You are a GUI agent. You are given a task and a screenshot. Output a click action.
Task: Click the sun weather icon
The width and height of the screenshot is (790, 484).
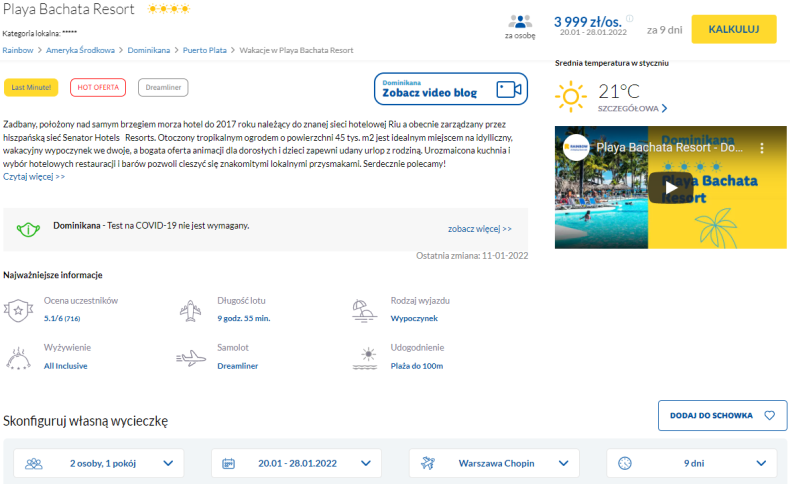click(x=572, y=96)
